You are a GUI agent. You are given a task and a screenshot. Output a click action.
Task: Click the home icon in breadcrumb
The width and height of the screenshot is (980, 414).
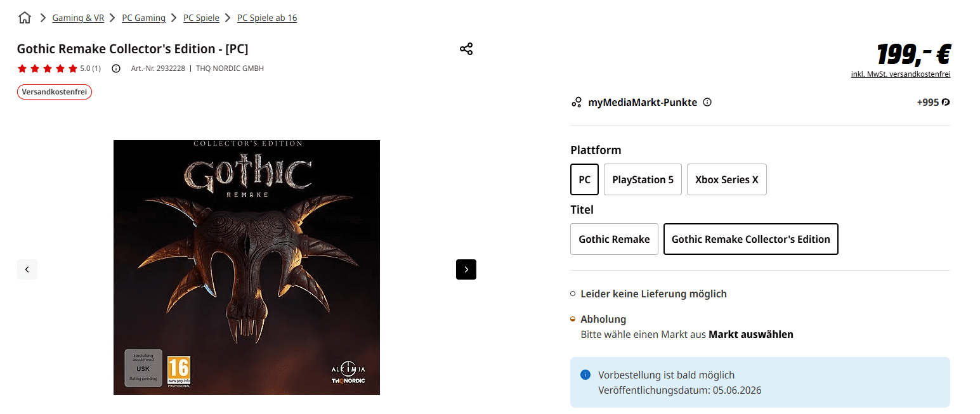25,18
